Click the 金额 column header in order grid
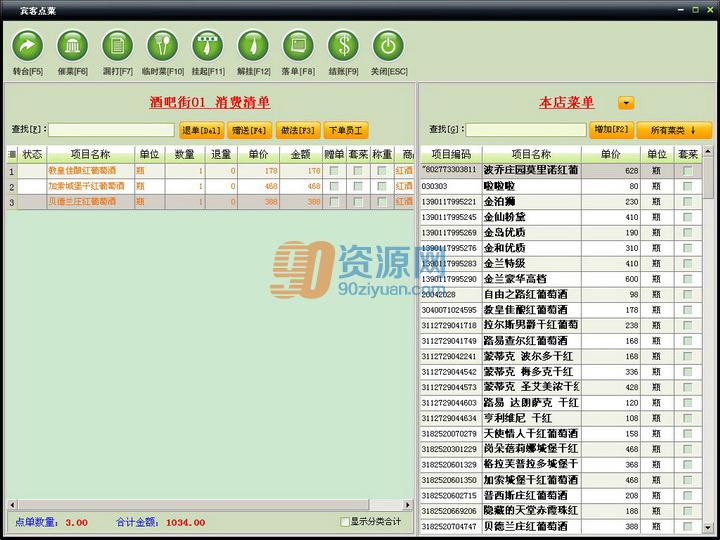 point(301,154)
